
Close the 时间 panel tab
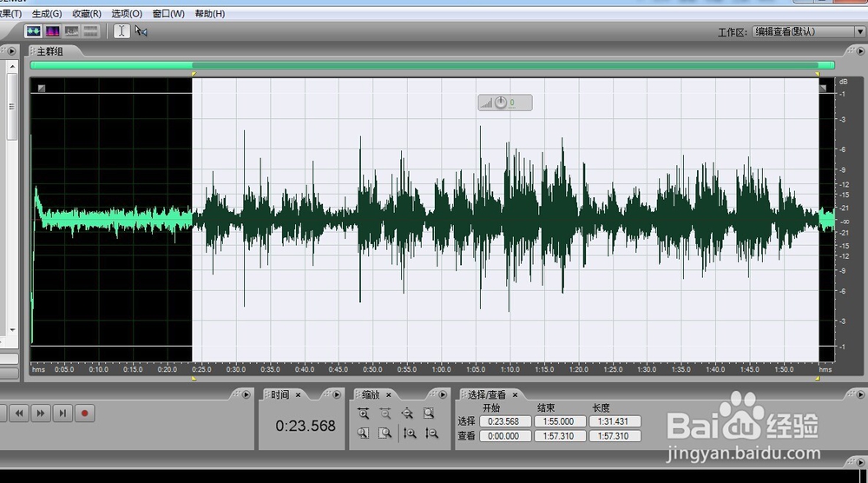(298, 394)
